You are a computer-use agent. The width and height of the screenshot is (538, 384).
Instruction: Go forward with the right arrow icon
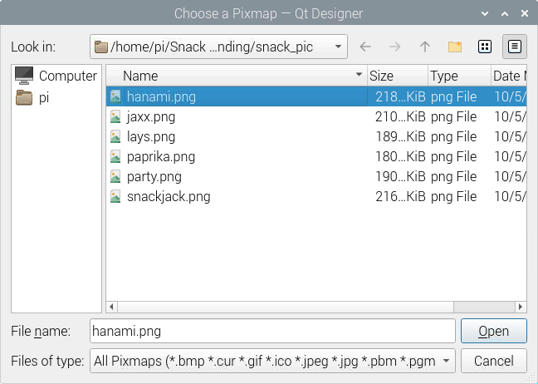395,46
